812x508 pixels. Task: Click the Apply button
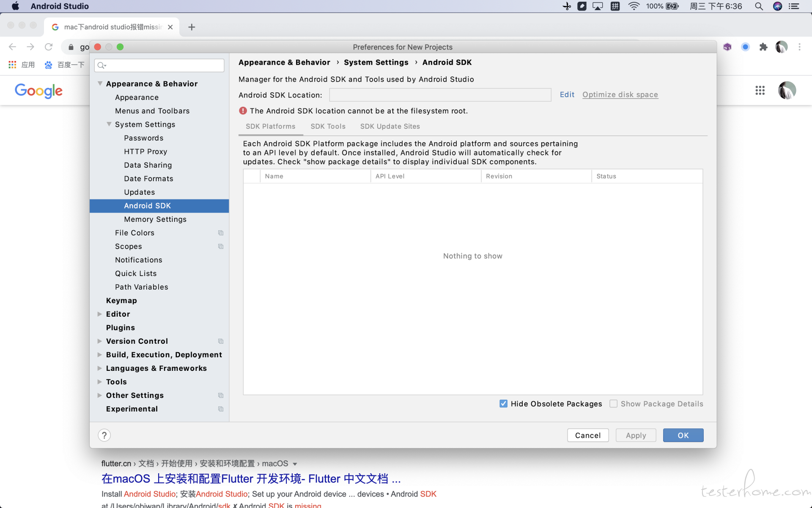coord(636,435)
